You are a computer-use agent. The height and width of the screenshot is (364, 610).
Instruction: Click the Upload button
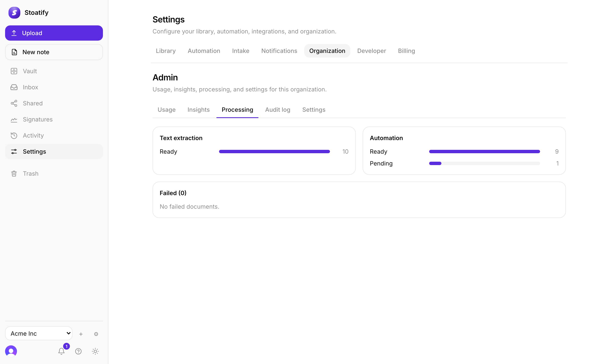(54, 33)
